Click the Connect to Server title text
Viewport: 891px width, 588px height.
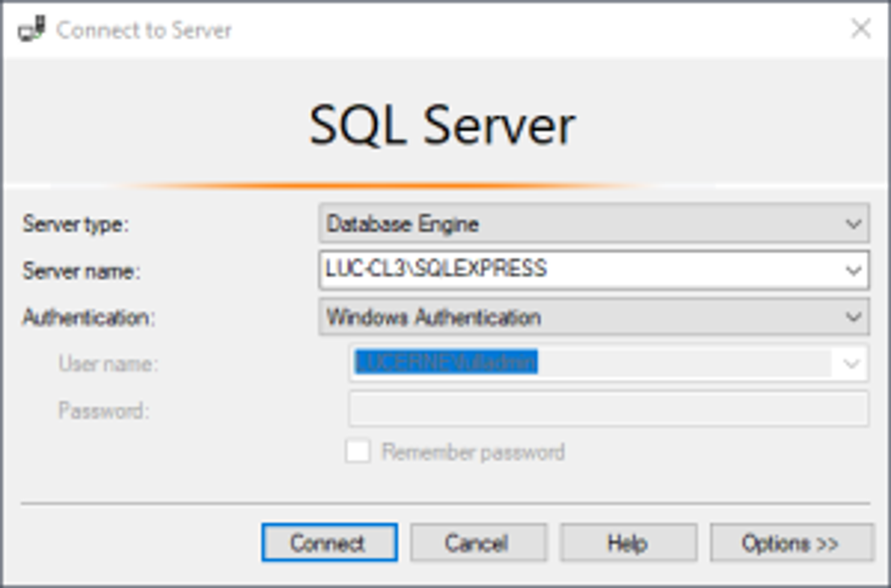[x=144, y=30]
